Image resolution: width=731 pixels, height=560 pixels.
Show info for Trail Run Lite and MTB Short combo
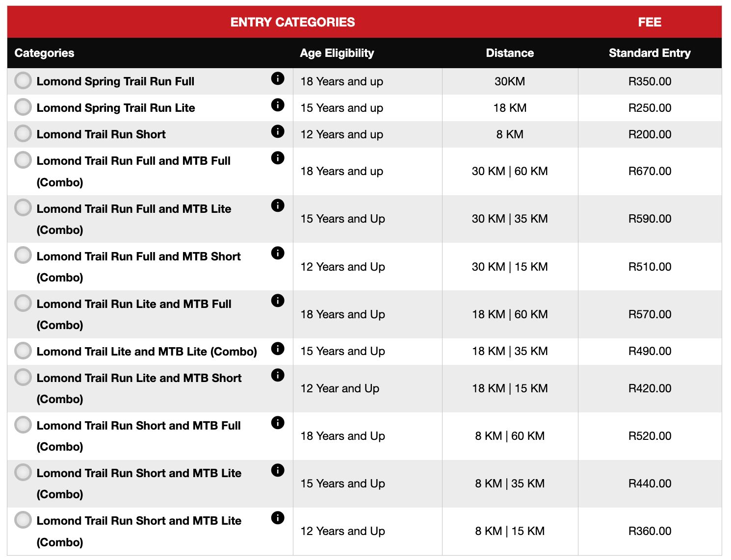click(278, 375)
